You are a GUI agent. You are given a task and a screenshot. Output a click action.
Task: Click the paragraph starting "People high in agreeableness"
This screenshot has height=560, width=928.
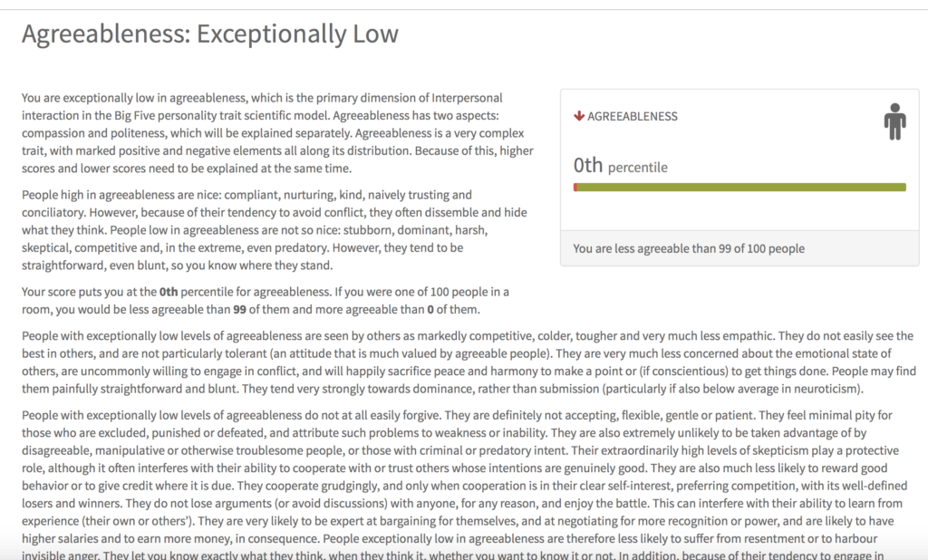274,230
